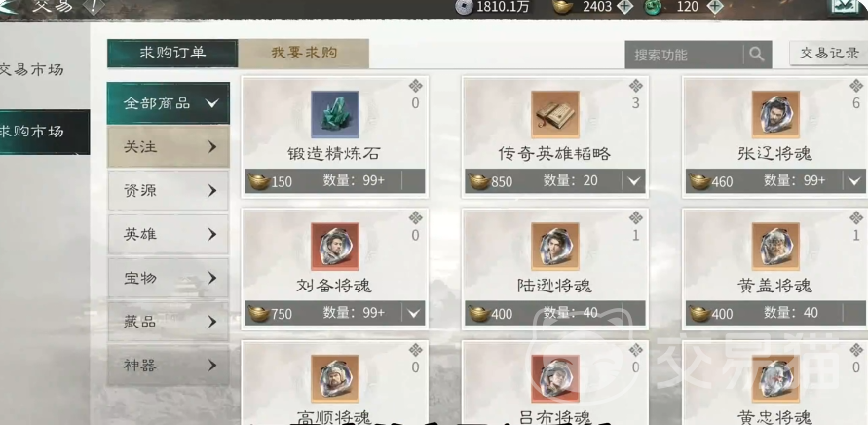Open 交易记录 trade history
This screenshot has height=425, width=868.
pos(829,54)
